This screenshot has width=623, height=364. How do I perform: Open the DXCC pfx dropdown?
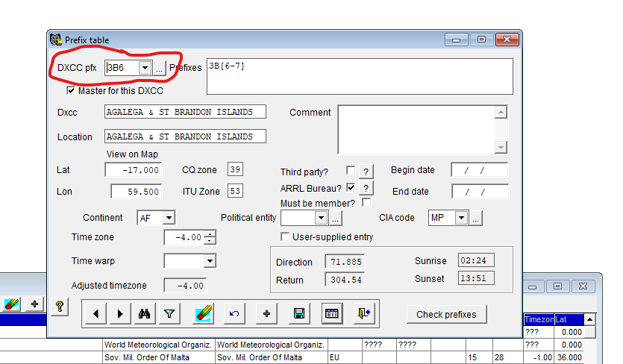[x=145, y=68]
